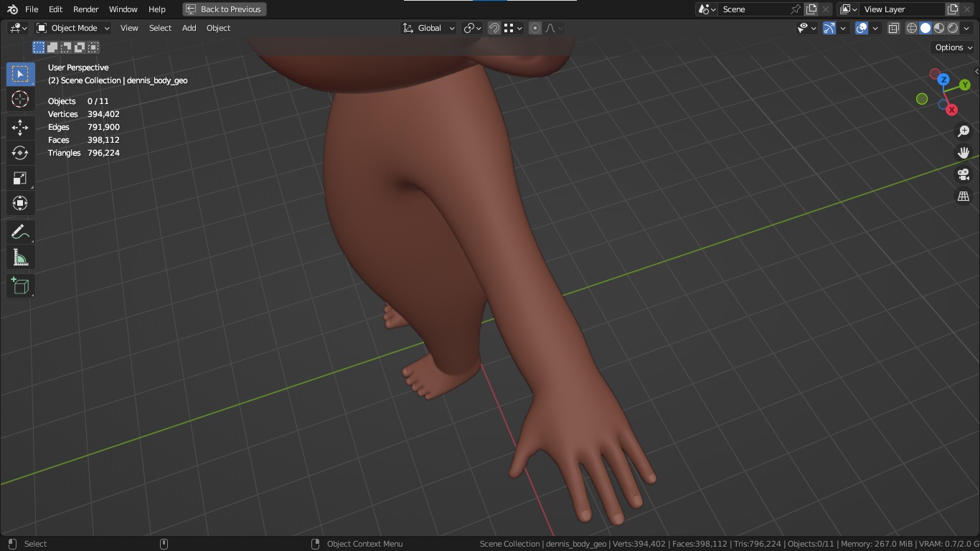Viewport: 980px width, 551px height.
Task: Pin the Scene to workspace
Action: [x=795, y=9]
